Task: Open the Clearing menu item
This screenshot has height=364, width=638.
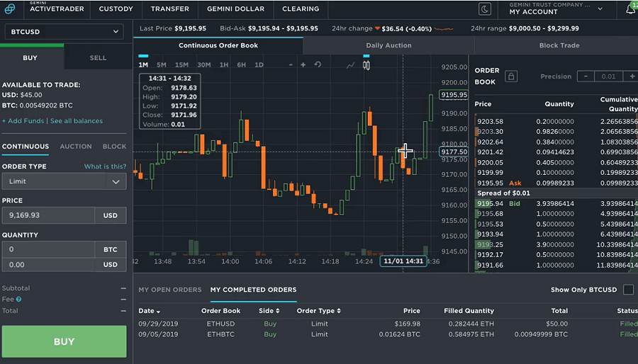Action: point(301,9)
